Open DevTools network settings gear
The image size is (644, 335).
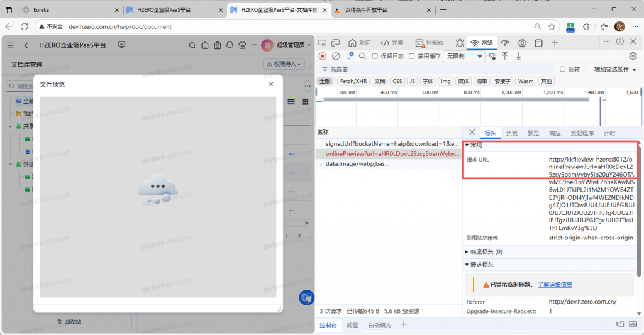633,56
